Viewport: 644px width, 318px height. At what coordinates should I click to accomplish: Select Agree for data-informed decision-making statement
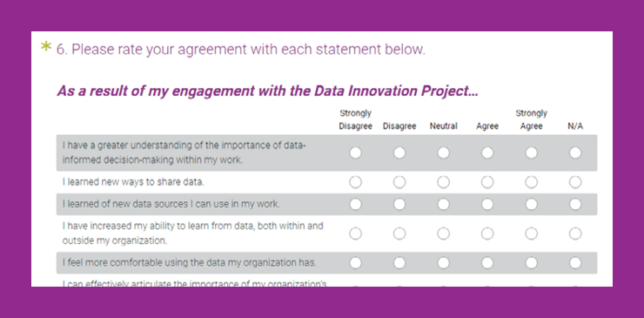pos(487,153)
